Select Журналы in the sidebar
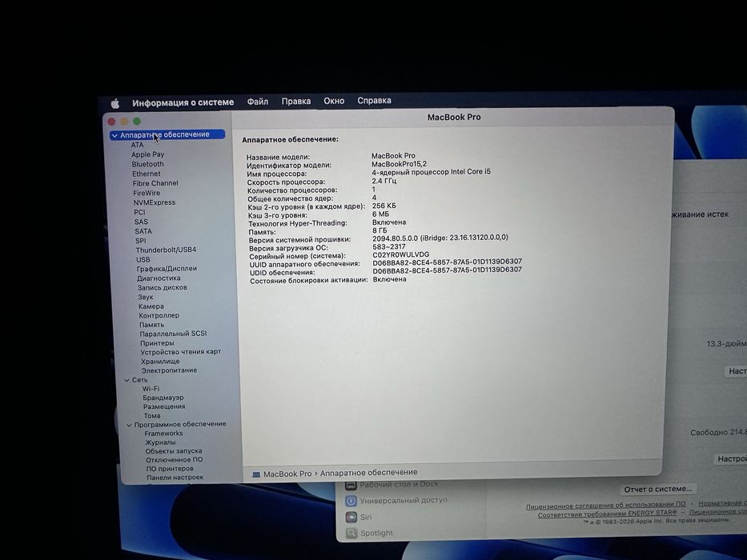The width and height of the screenshot is (747, 560). [161, 442]
